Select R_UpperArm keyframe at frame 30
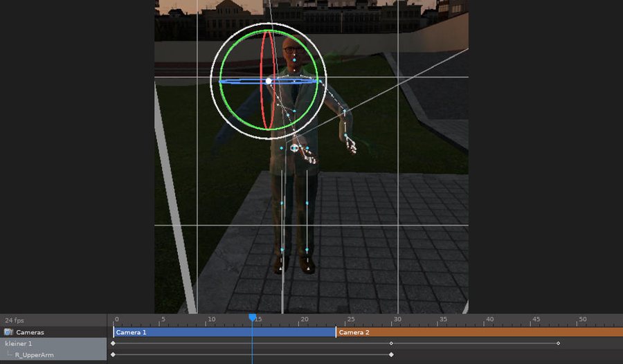The width and height of the screenshot is (623, 364). [x=391, y=354]
